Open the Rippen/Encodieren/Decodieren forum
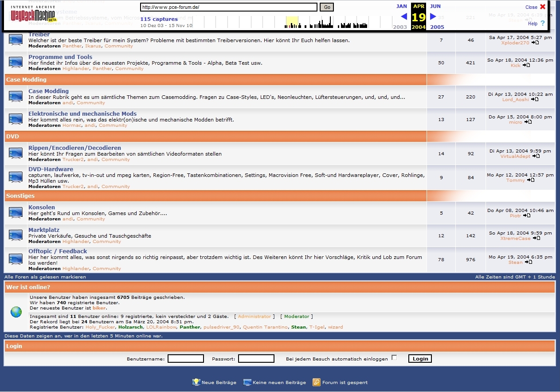Screen dimensions: 560x392 pos(74,148)
